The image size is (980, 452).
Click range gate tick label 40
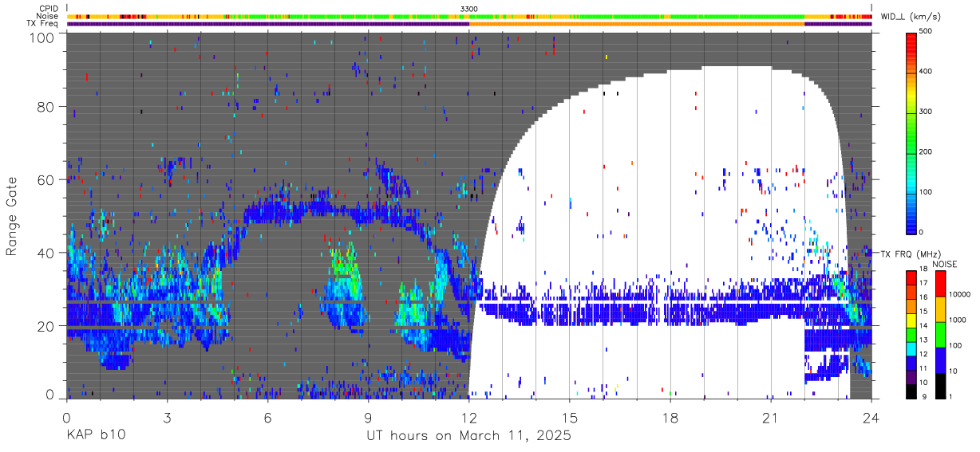pos(46,253)
